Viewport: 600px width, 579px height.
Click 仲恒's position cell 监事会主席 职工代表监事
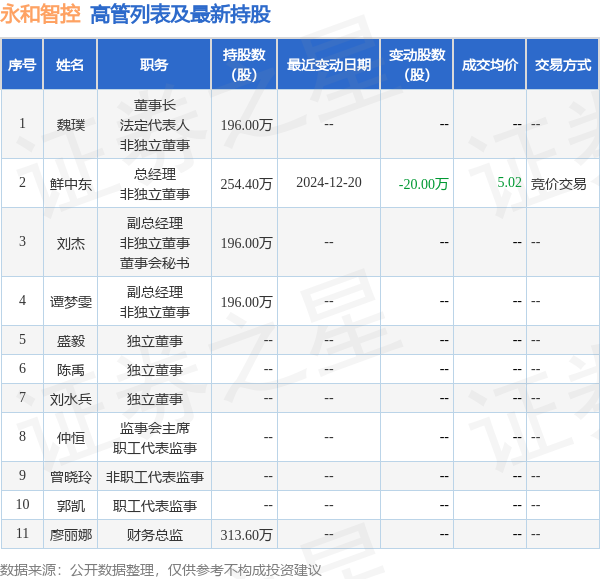(155, 437)
